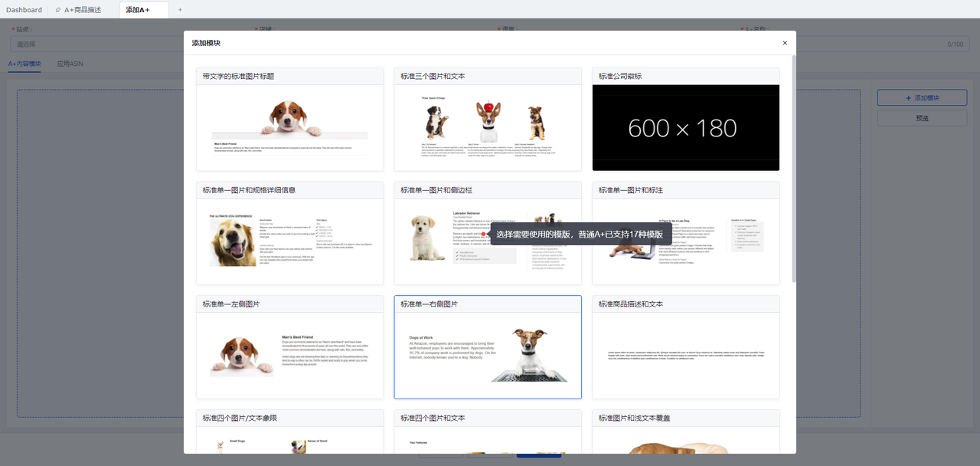Viewport: 980px width, 466px height.
Task: Choose the 带文字的标准图片标题 template
Action: pos(289,119)
